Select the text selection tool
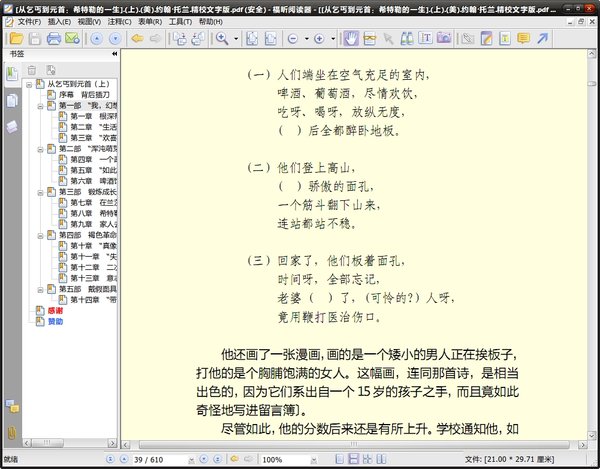The image size is (600, 469). [370, 39]
